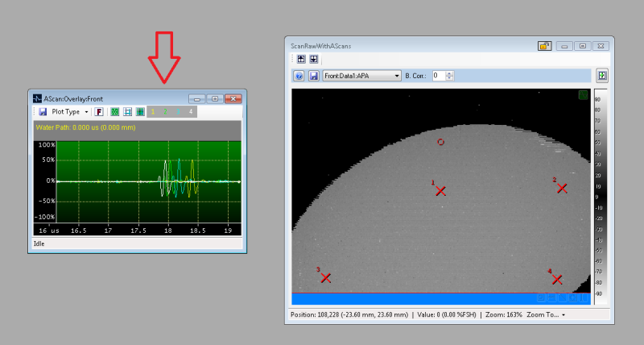Open the FrontData1:APA data dropdown
Image resolution: width=644 pixels, height=345 pixels.
click(x=361, y=76)
